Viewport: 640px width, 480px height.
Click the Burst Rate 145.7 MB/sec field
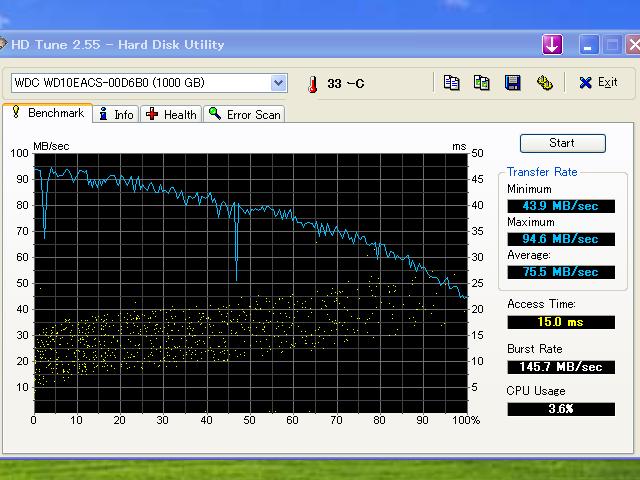coord(561,367)
